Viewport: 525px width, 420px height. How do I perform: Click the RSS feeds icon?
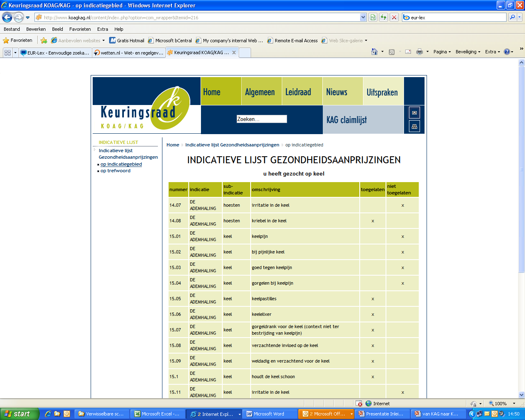pyautogui.click(x=392, y=52)
